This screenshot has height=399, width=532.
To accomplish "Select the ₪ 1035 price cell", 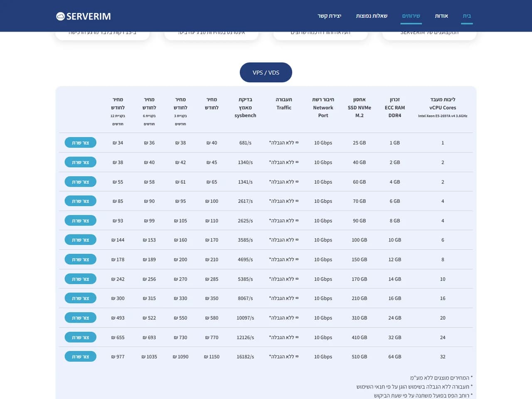I will click(x=149, y=357).
